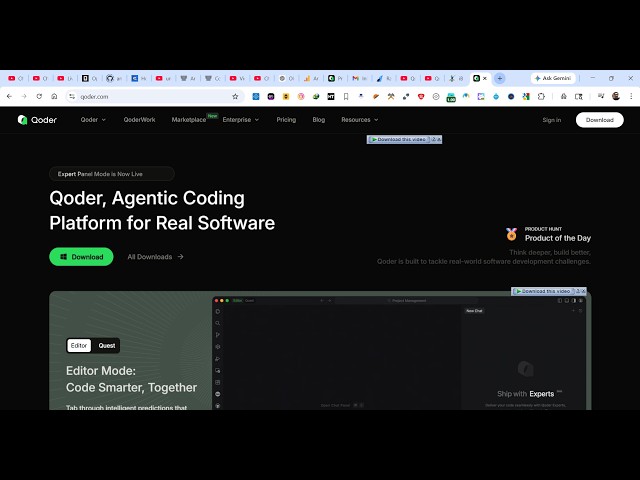Viewport: 640px width, 480px height.
Task: Click the green Download button
Action: (x=81, y=257)
